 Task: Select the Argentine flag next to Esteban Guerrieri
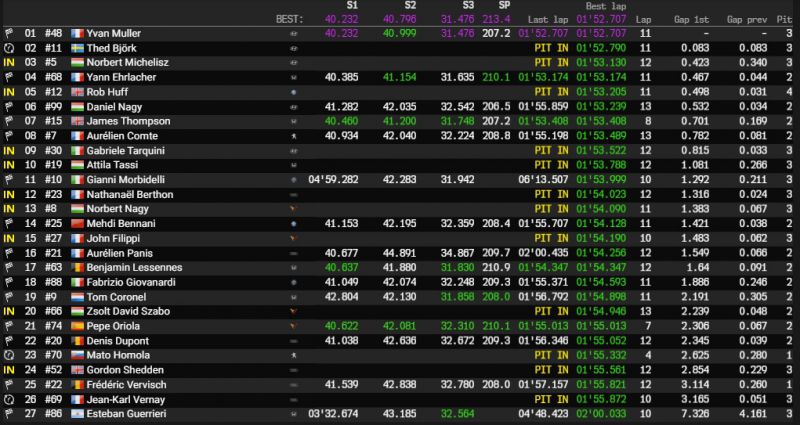[78, 414]
